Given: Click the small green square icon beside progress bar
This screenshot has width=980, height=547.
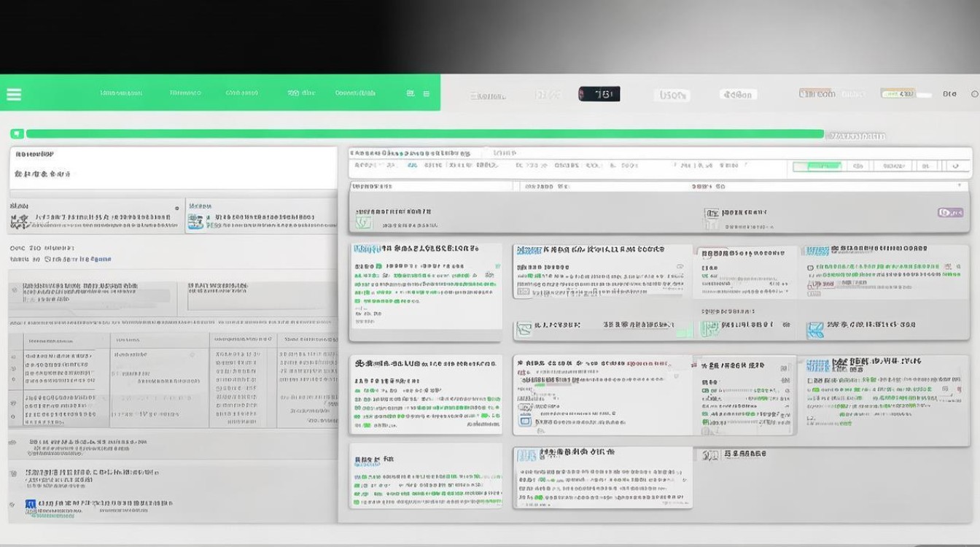Looking at the screenshot, I should click(16, 133).
